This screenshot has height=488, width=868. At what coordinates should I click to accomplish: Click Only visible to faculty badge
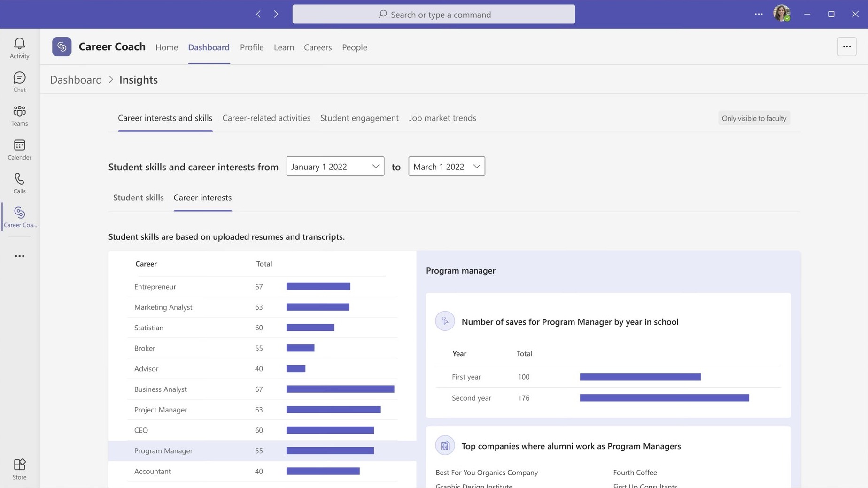[754, 118]
